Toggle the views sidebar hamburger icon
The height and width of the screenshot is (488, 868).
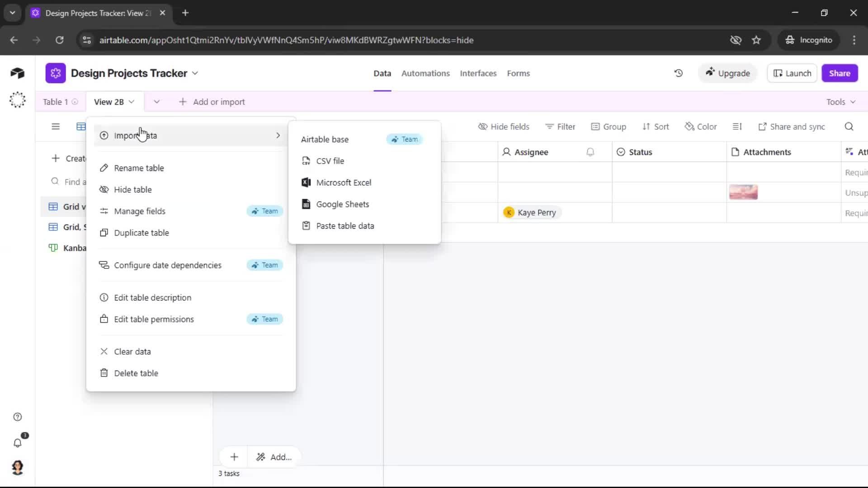click(56, 127)
